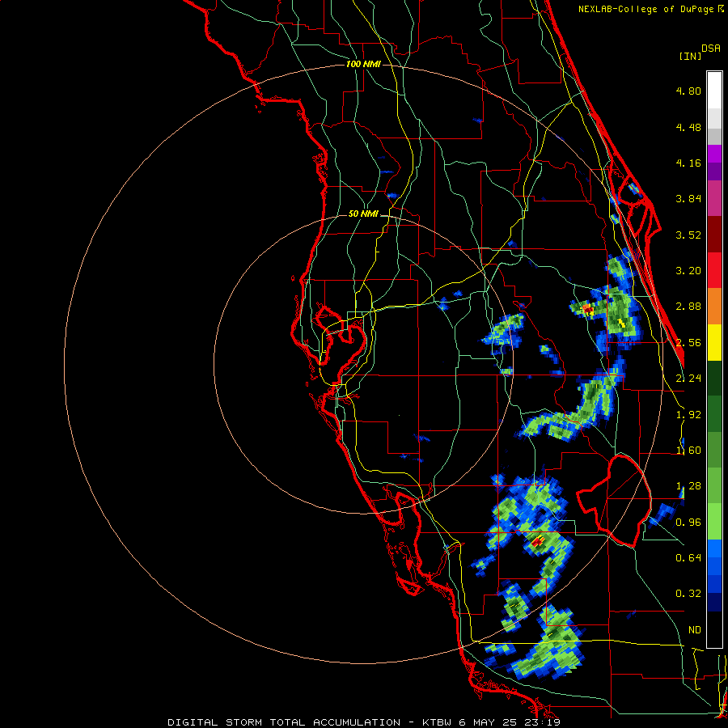This screenshot has width=728, height=728.
Task: Click the 1.28 legend value
Action: pos(688,486)
